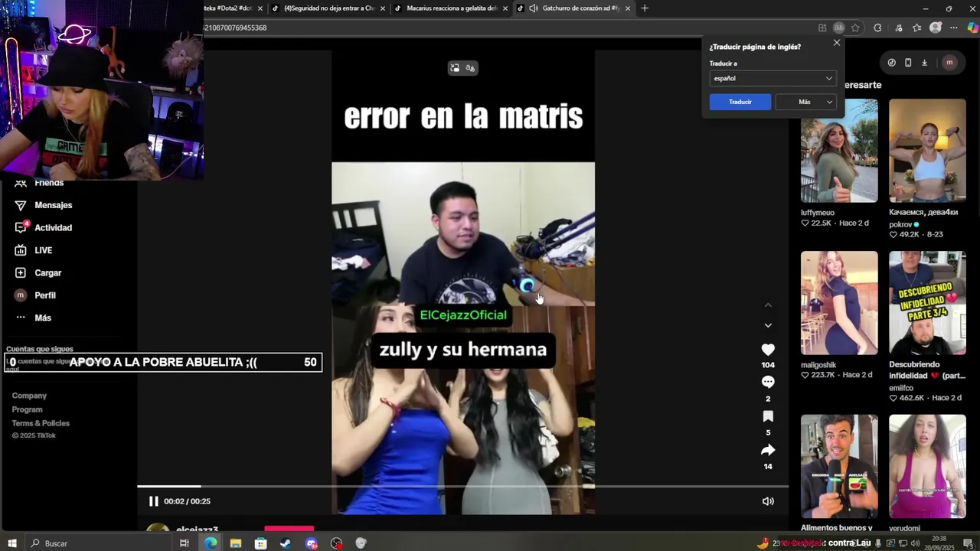Go to next video with down chevron
The height and width of the screenshot is (551, 980).
(x=768, y=325)
